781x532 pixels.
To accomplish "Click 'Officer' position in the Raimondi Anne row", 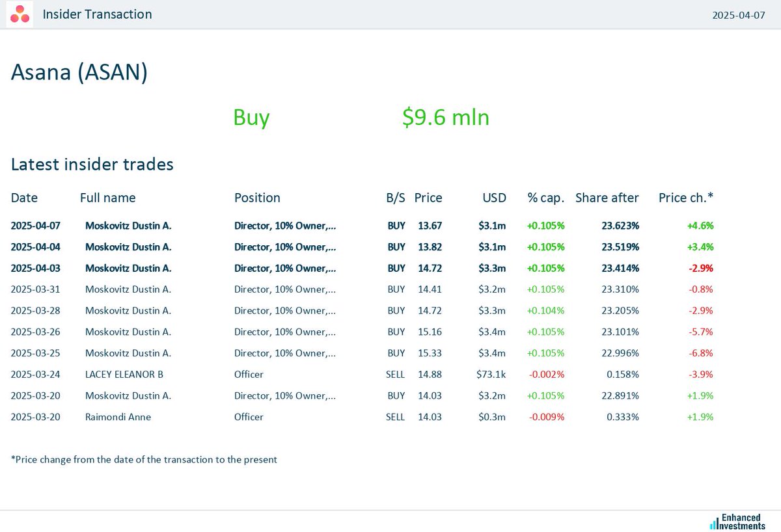I will [x=249, y=417].
